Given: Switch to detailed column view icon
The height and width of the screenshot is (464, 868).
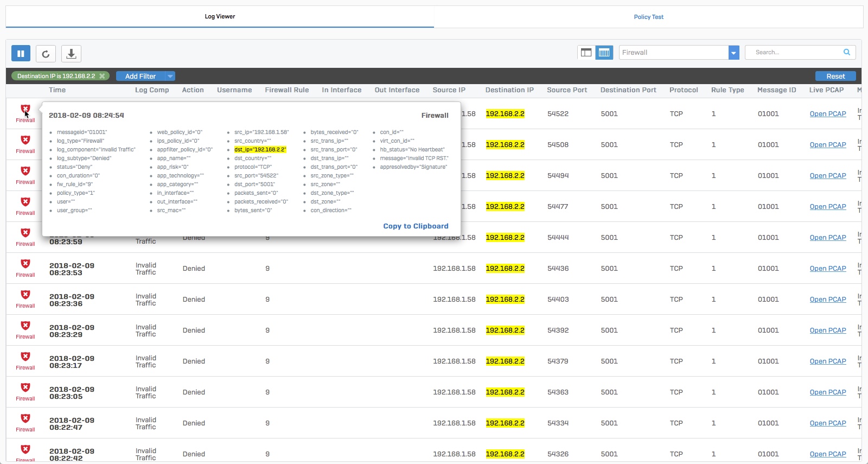Looking at the screenshot, I should 604,53.
